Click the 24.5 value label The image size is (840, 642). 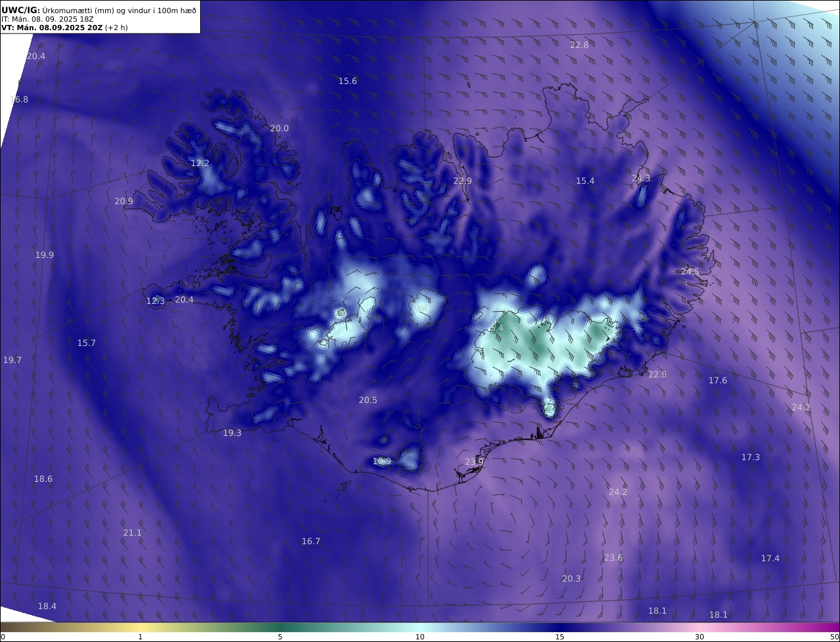click(x=690, y=272)
